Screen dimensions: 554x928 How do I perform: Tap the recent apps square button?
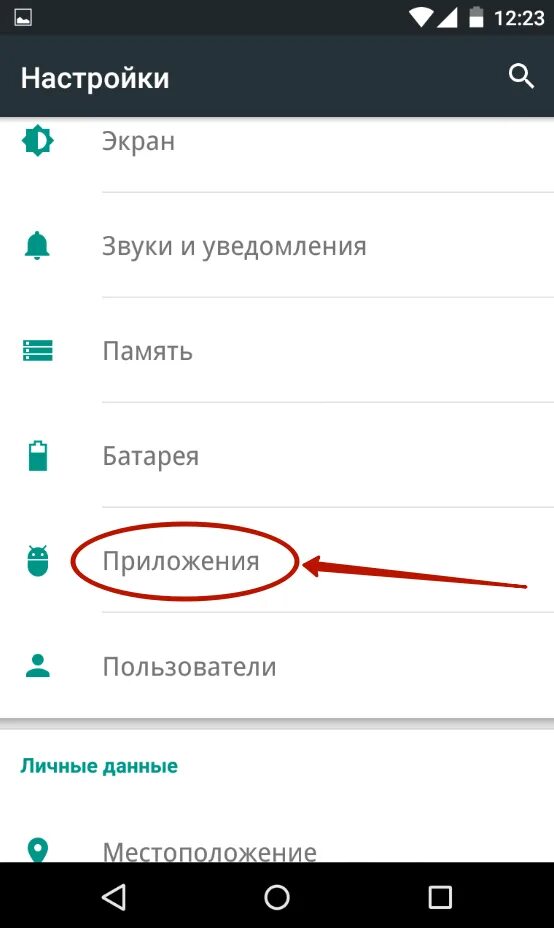440,897
